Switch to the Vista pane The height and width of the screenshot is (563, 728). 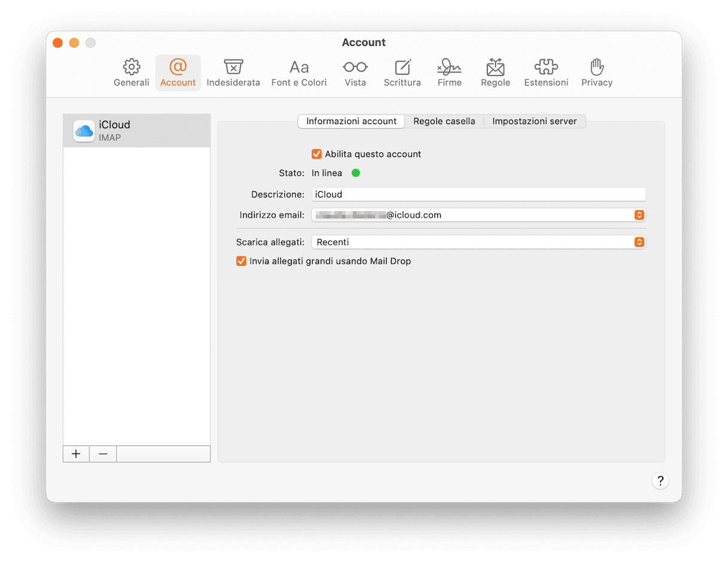[x=355, y=73]
